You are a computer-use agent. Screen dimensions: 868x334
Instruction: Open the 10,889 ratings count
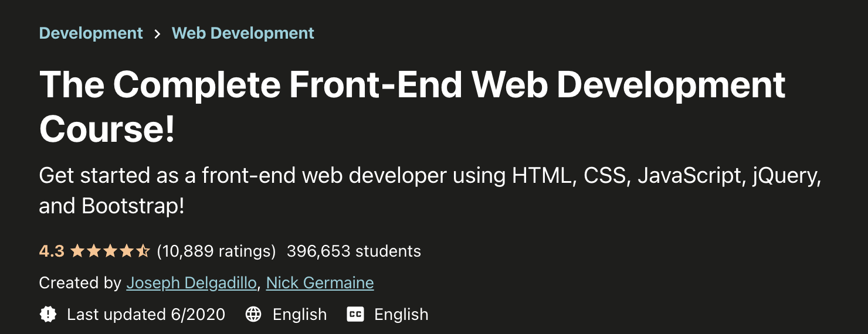coord(216,251)
